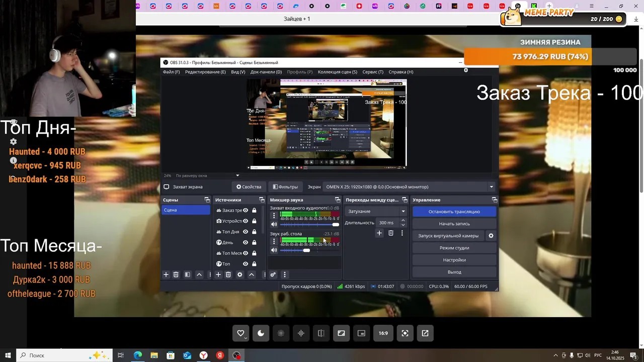
Task: Open the OBS Studio taskbar icon
Action: [x=236, y=355]
